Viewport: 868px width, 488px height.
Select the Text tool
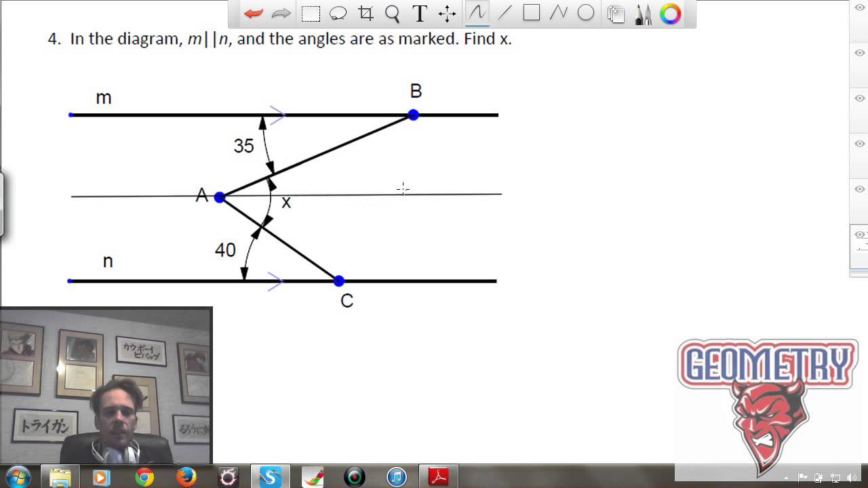(x=420, y=14)
